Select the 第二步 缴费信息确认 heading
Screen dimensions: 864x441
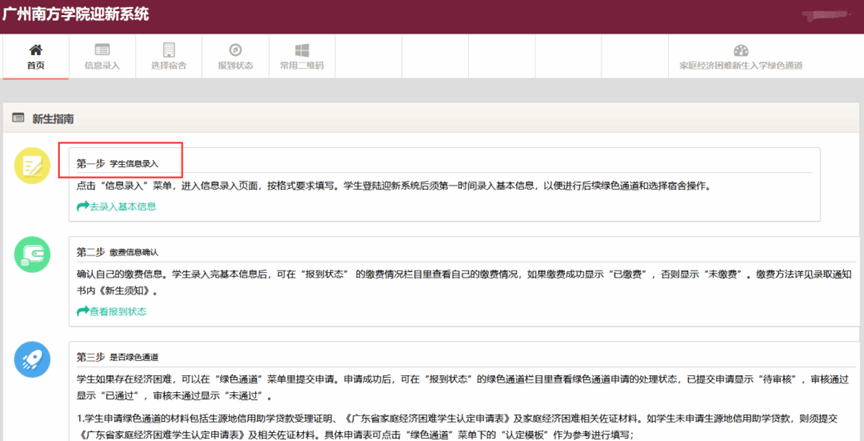click(118, 252)
